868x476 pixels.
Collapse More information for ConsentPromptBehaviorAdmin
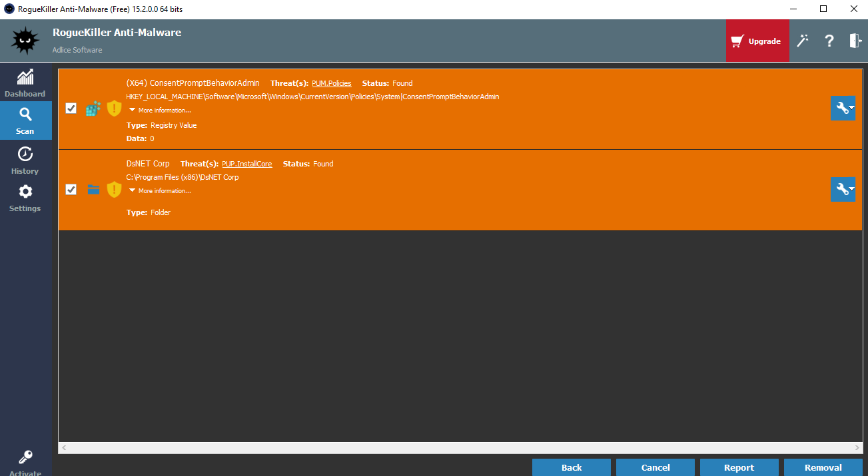click(160, 111)
